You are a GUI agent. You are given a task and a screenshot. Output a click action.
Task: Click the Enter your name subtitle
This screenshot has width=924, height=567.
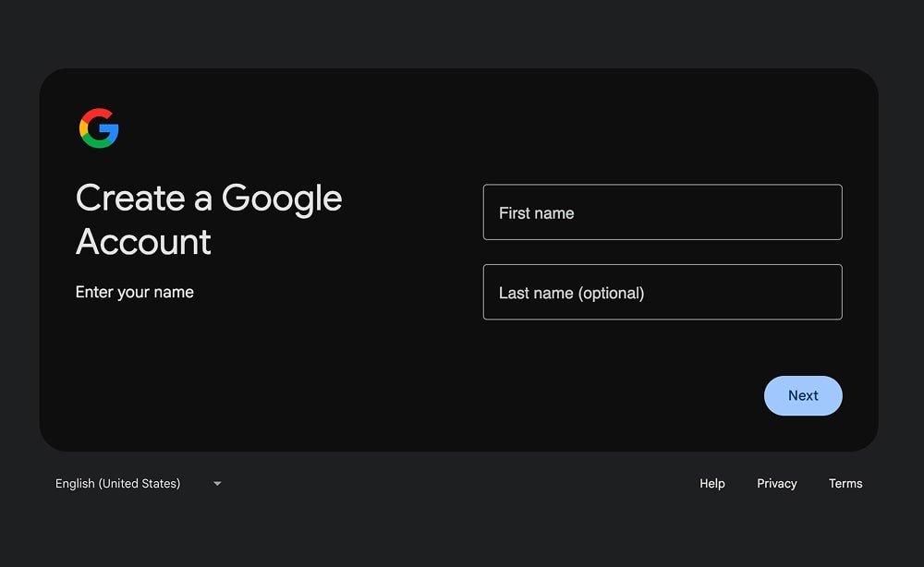[134, 292]
